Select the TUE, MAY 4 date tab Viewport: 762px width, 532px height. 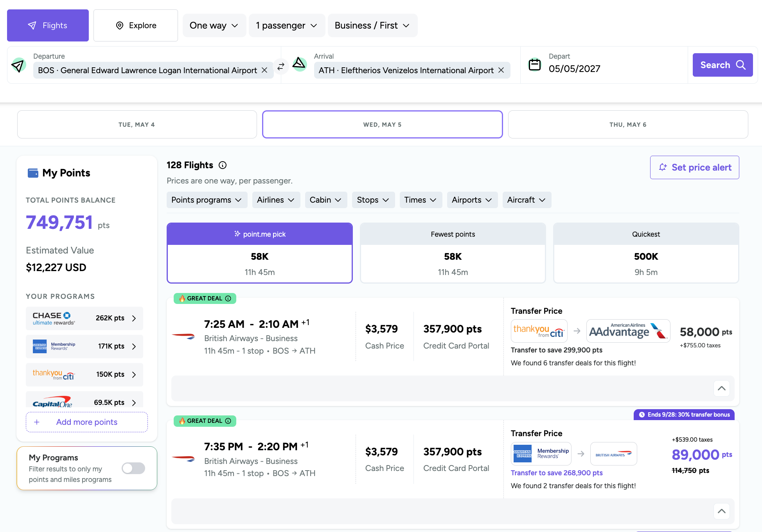[x=137, y=124]
